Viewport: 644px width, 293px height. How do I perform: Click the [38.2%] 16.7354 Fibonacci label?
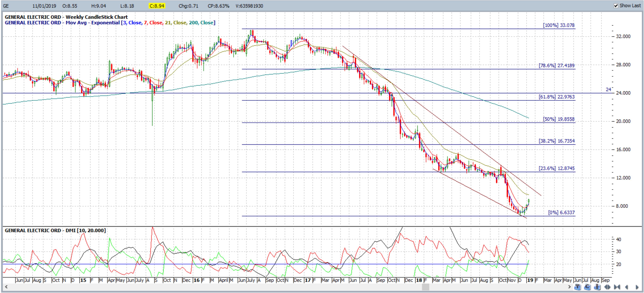[x=557, y=141]
